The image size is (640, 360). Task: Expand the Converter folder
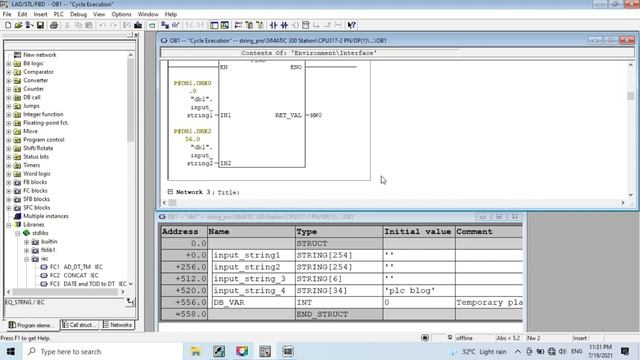tap(9, 81)
